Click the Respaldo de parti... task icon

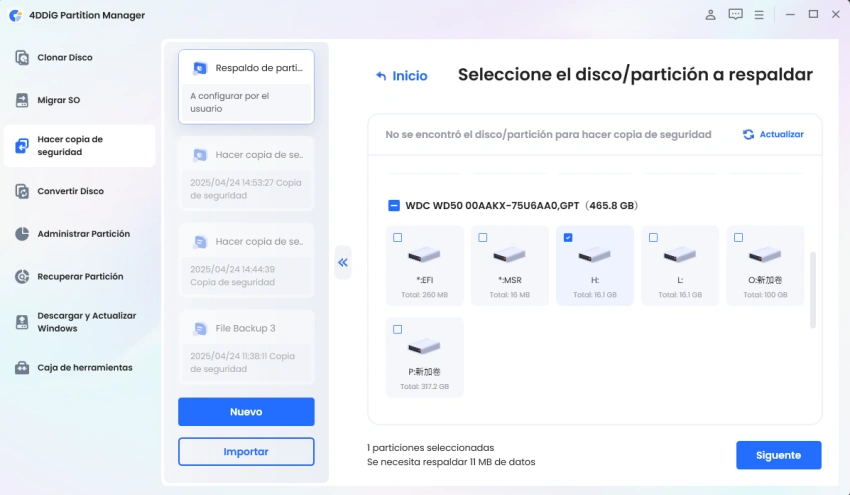pos(200,68)
